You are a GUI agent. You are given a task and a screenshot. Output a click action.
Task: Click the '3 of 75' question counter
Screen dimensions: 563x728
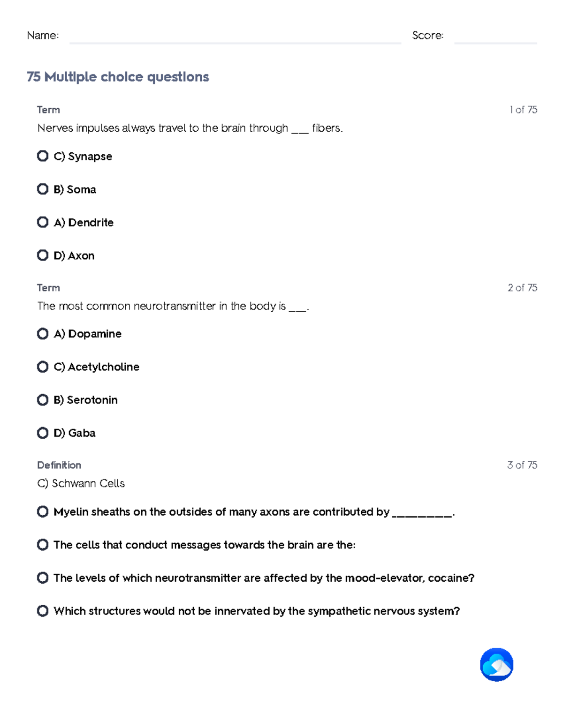(x=522, y=465)
